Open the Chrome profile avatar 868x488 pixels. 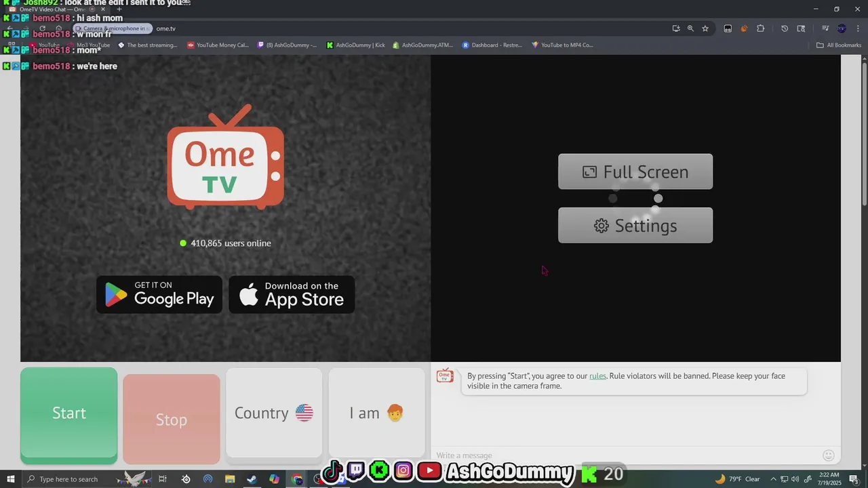pyautogui.click(x=842, y=28)
